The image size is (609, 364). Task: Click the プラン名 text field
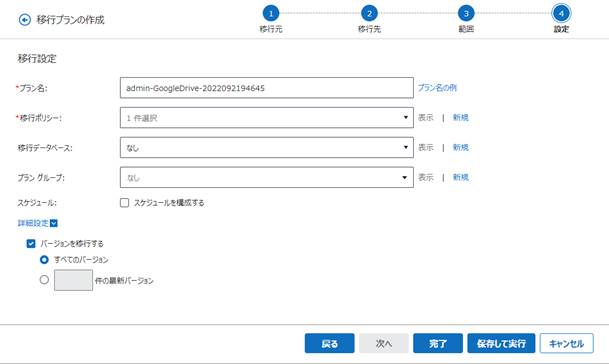click(267, 88)
